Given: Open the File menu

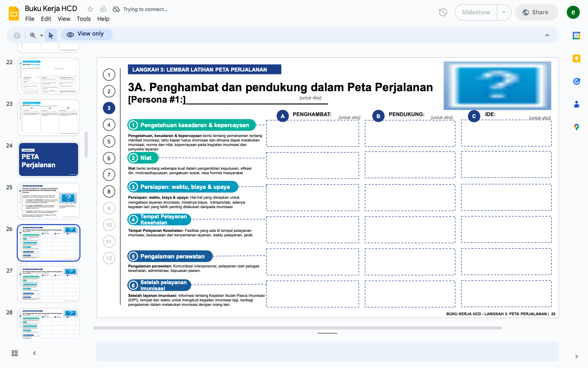Looking at the screenshot, I should click(x=30, y=19).
